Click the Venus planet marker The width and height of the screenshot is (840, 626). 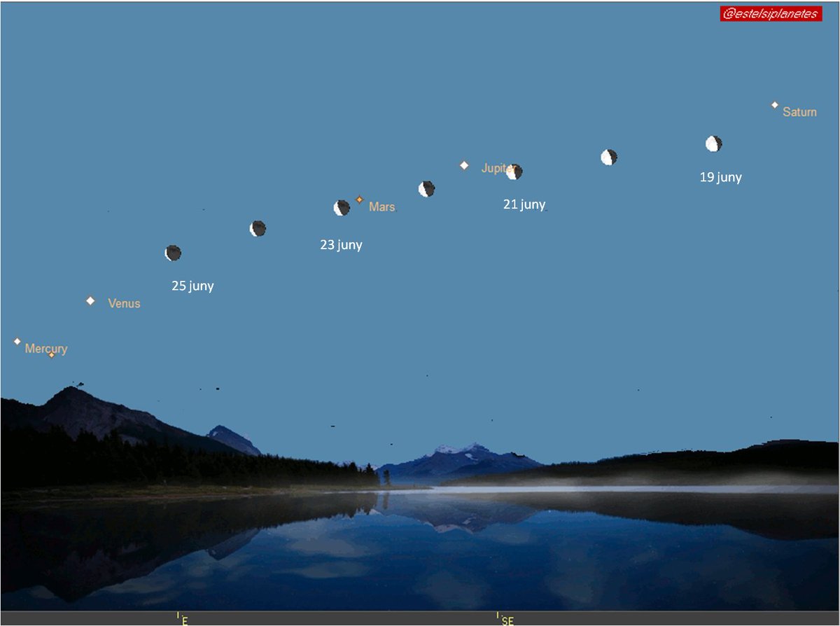click(x=90, y=301)
